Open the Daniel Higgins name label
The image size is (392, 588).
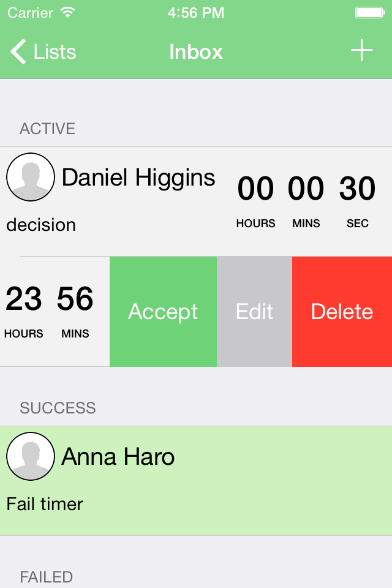[138, 178]
